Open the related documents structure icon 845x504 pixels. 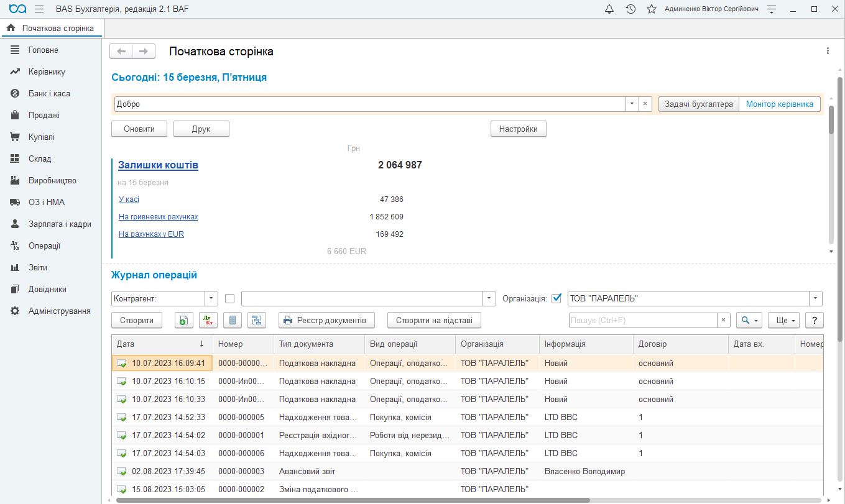pos(257,321)
